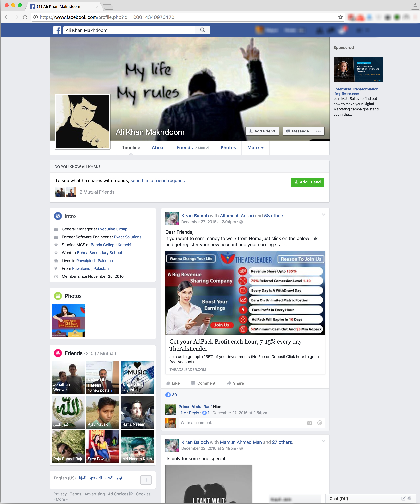
Task: Open THEADSLEADER.COM link preview title
Action: tap(237, 345)
